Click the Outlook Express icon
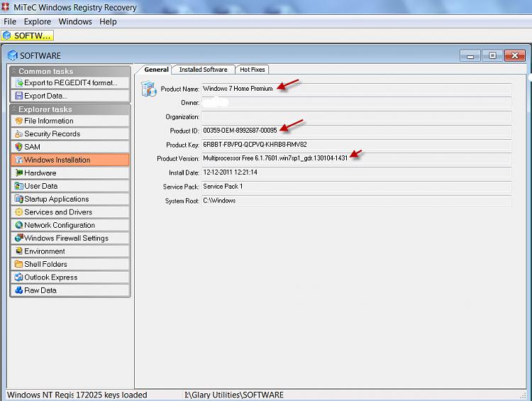 coord(18,277)
